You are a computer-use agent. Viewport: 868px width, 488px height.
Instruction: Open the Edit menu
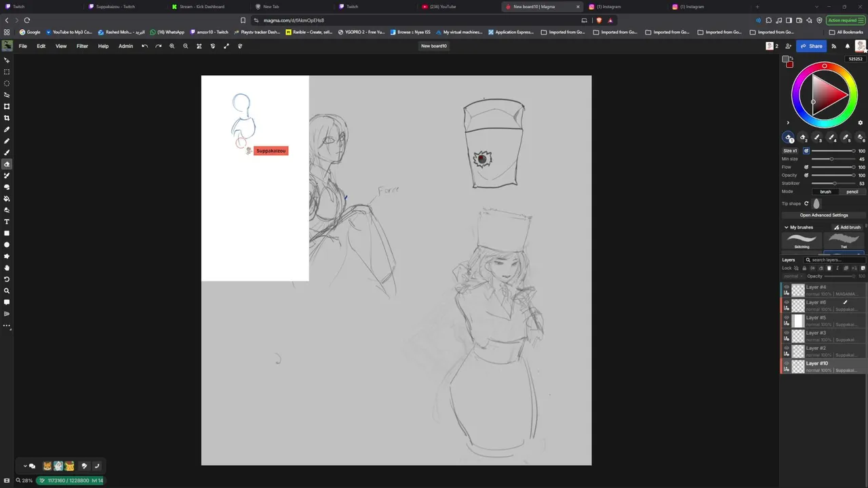pos(41,46)
